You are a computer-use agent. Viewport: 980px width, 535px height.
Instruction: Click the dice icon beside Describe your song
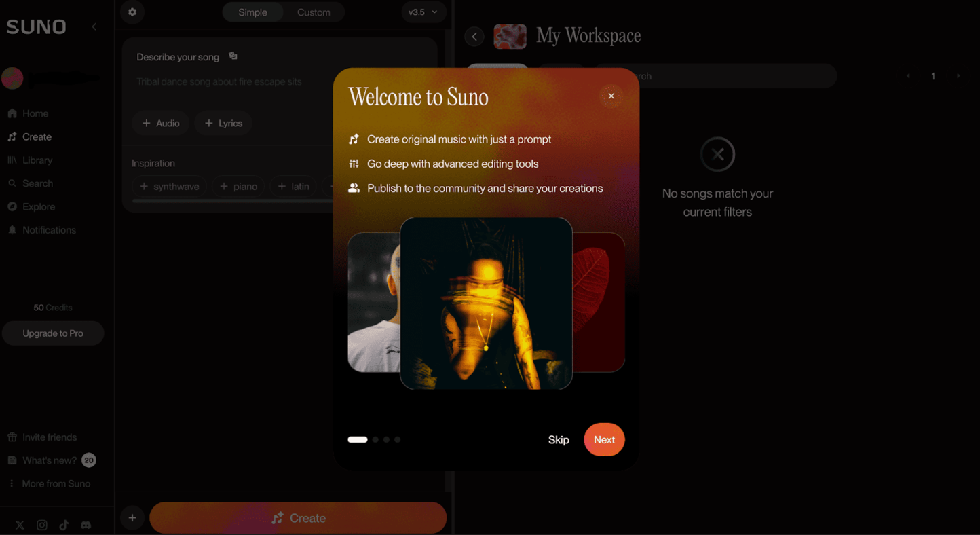click(x=233, y=56)
